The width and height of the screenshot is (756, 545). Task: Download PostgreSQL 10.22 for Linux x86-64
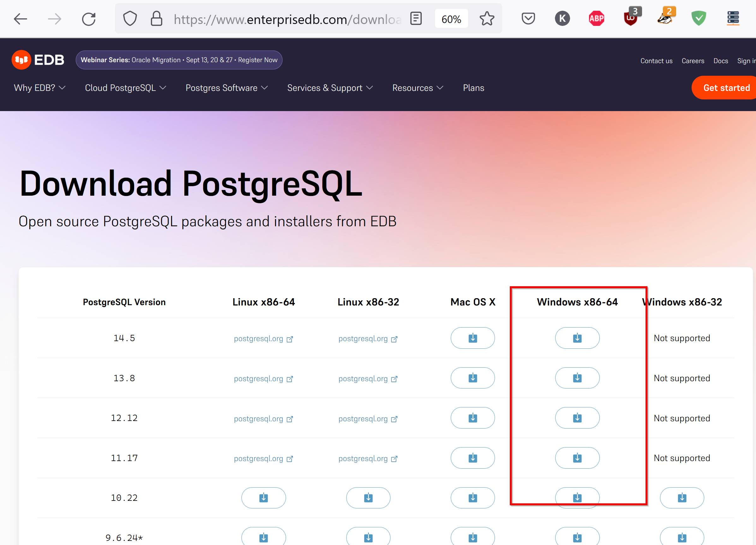point(264,498)
